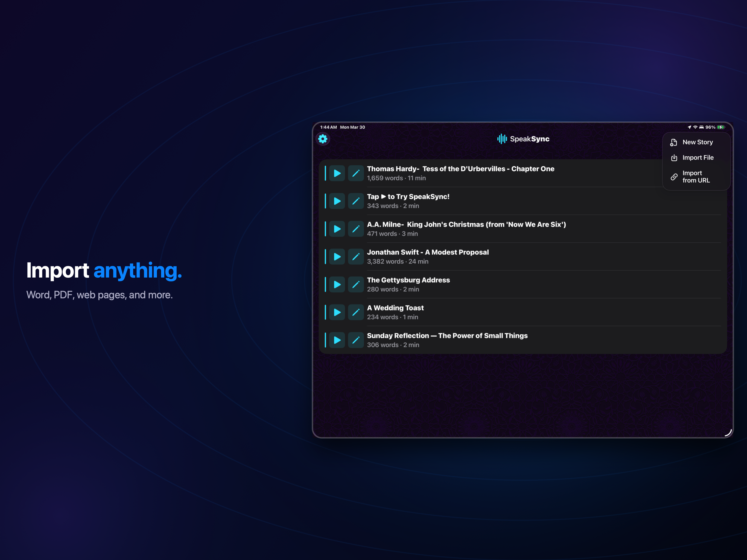Click the 1:44 AM clock in status bar
Screen dimensions: 747x560
[328, 127]
